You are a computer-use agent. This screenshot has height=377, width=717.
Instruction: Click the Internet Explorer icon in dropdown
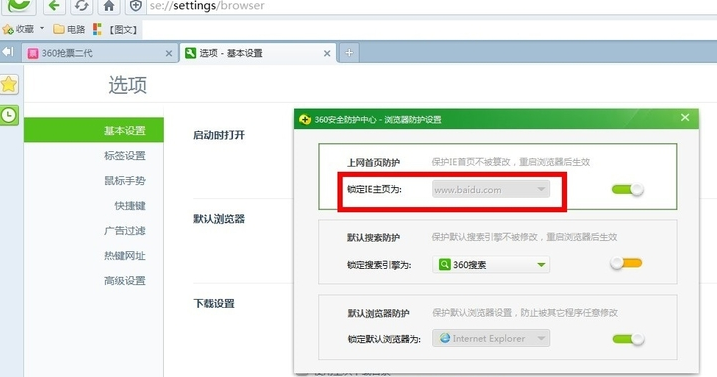[x=444, y=338]
